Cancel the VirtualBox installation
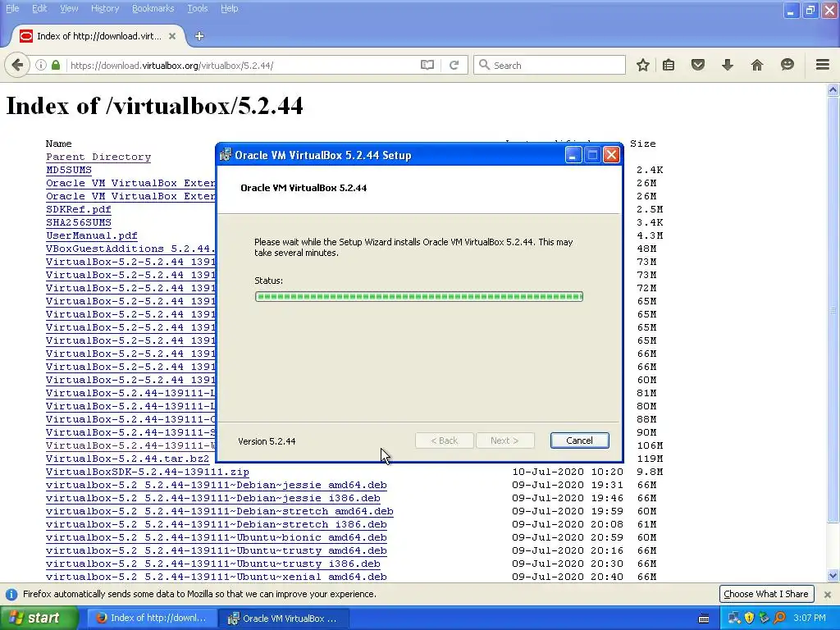The image size is (840, 630). [x=579, y=441]
